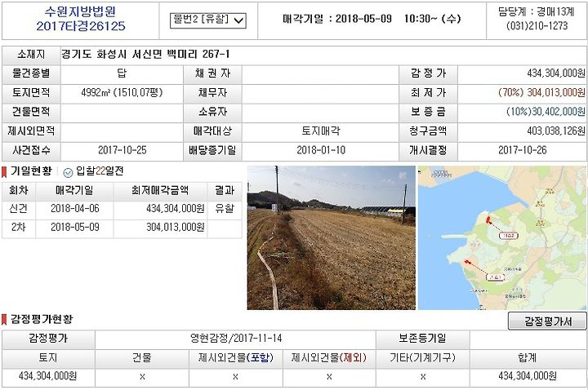Screen dimensions: 588x390
Task: Click the red marker icon beside 기일현황
Action: tap(4, 172)
